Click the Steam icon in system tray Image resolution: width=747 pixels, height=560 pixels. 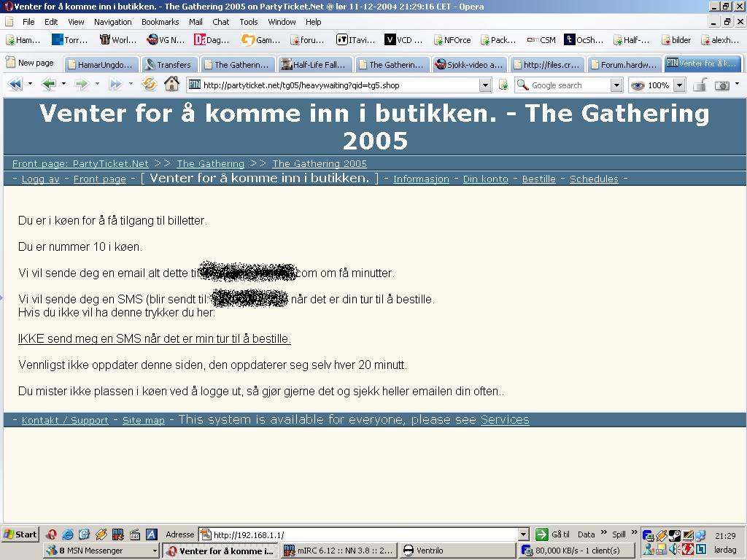point(675,536)
